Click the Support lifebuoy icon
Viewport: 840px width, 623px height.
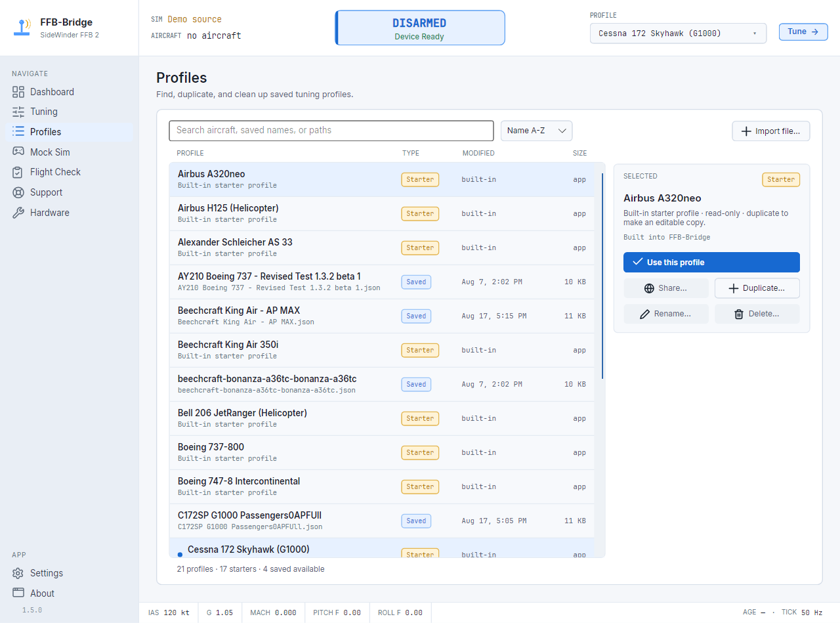18,192
